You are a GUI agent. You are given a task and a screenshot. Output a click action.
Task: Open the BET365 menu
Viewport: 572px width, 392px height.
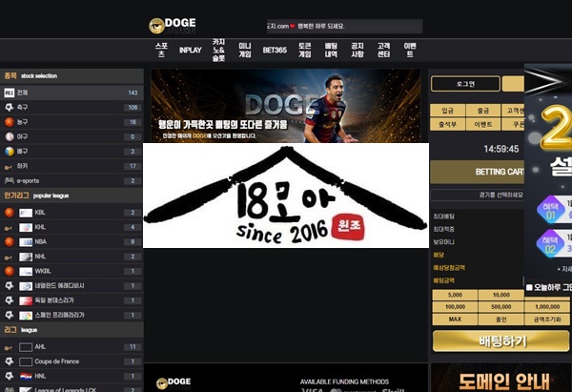275,50
